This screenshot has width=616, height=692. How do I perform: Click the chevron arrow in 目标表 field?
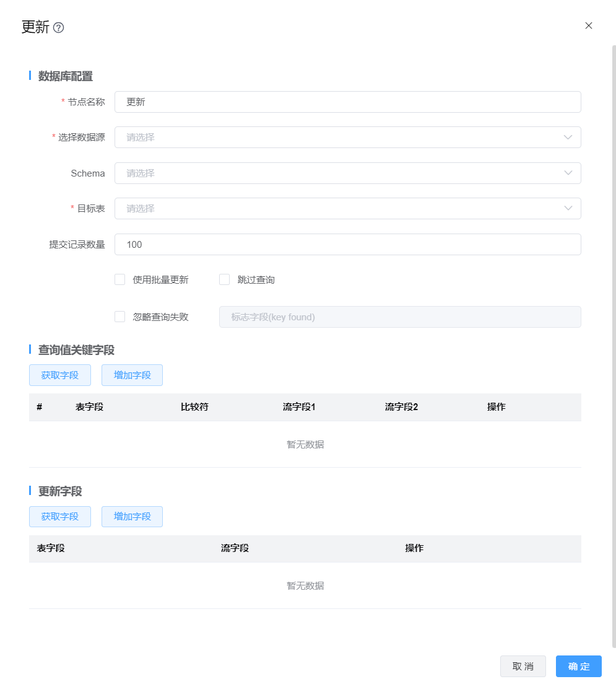(x=568, y=209)
